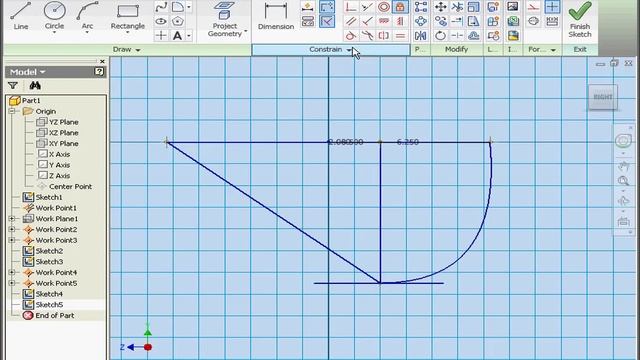
Task: Open browser help question mark
Action: point(99,72)
